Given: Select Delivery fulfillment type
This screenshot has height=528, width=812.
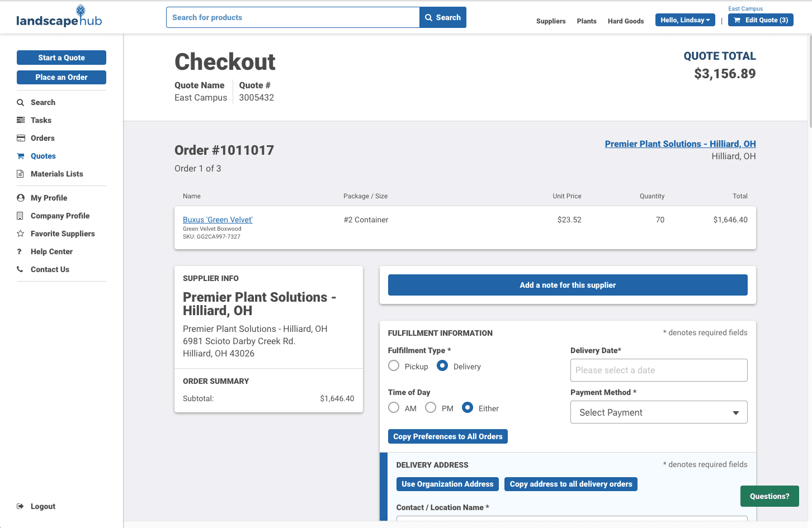Looking at the screenshot, I should click(x=442, y=366).
